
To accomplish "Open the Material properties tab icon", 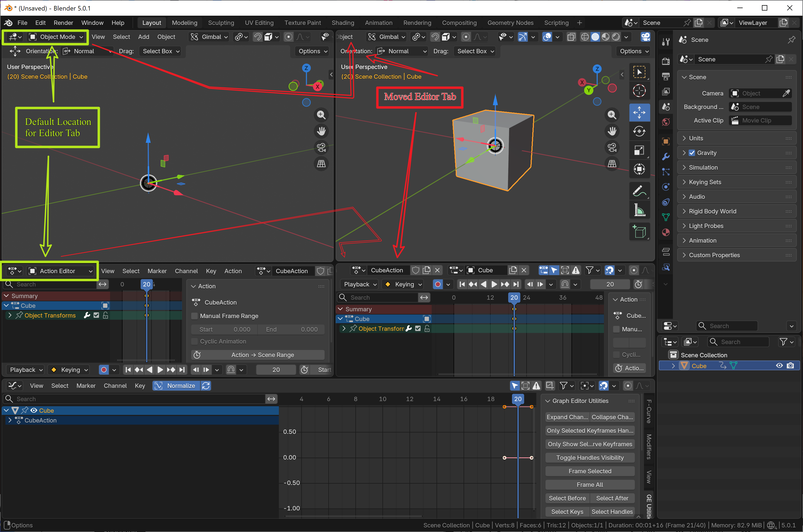I will tap(666, 232).
